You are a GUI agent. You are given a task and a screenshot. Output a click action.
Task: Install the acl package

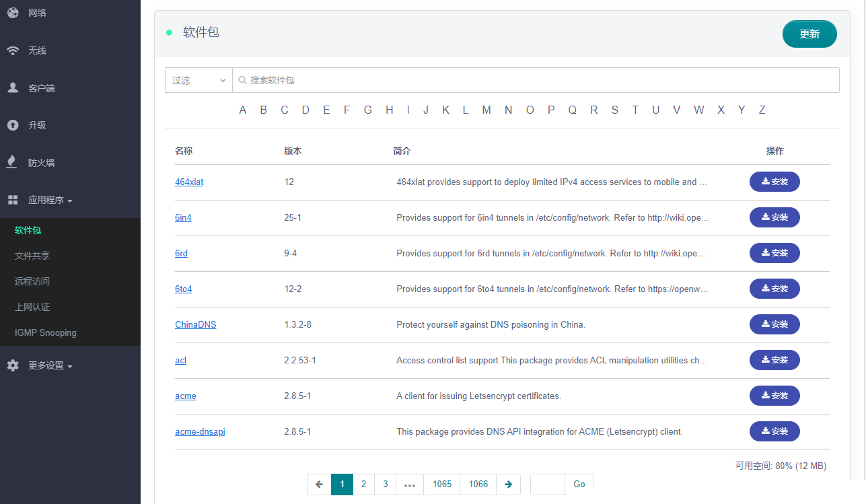tap(774, 360)
